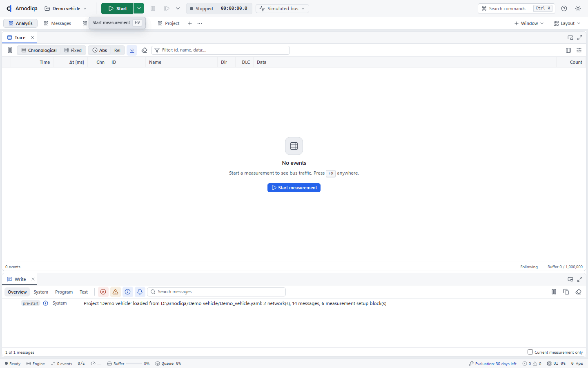Open the Simulated bus dropdown
The width and height of the screenshot is (588, 368).
pyautogui.click(x=282, y=9)
